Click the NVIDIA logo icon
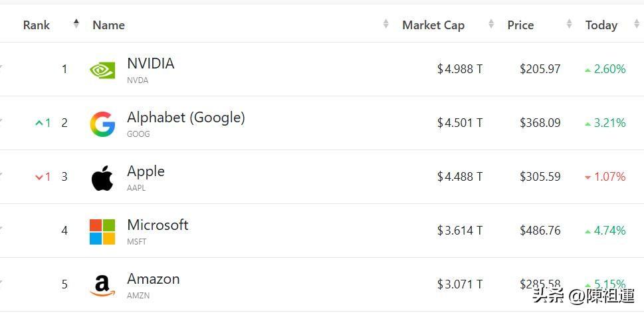This screenshot has width=644, height=313. coord(102,70)
